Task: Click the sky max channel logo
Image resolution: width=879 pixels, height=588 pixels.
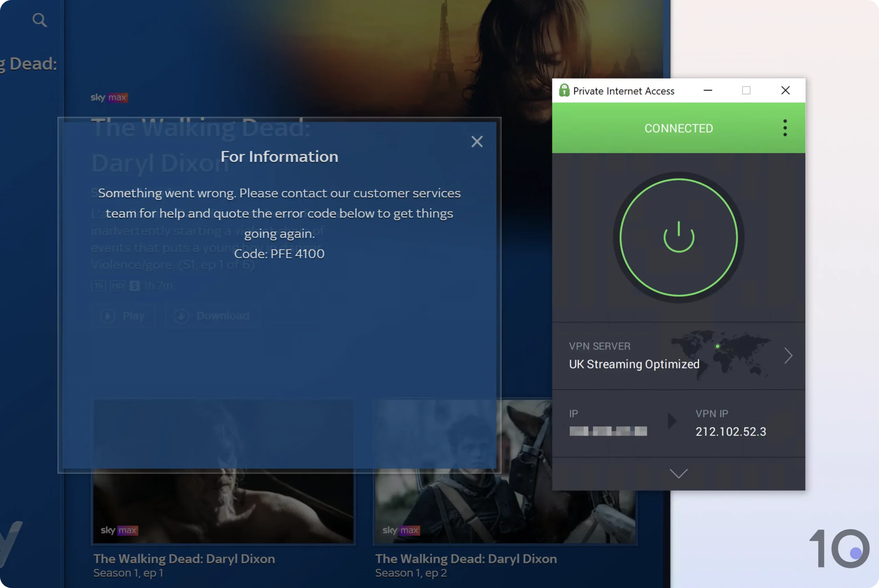Action: coord(109,97)
